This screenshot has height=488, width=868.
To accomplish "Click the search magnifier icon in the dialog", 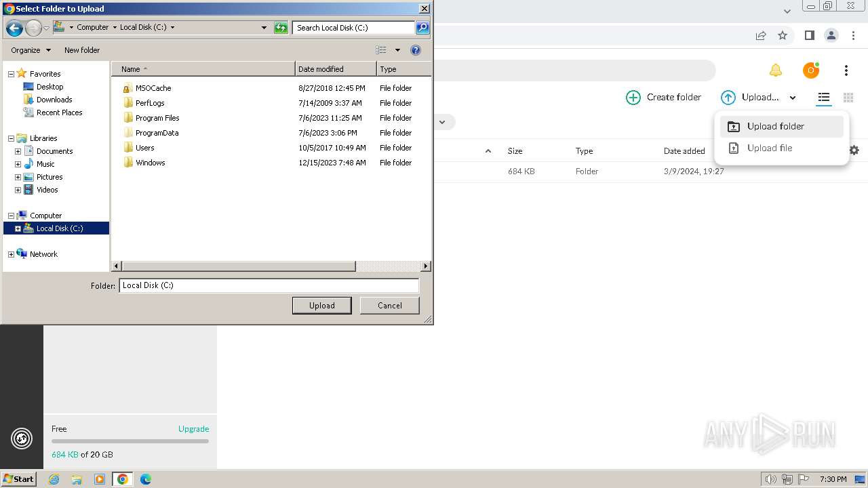I will 422,28.
